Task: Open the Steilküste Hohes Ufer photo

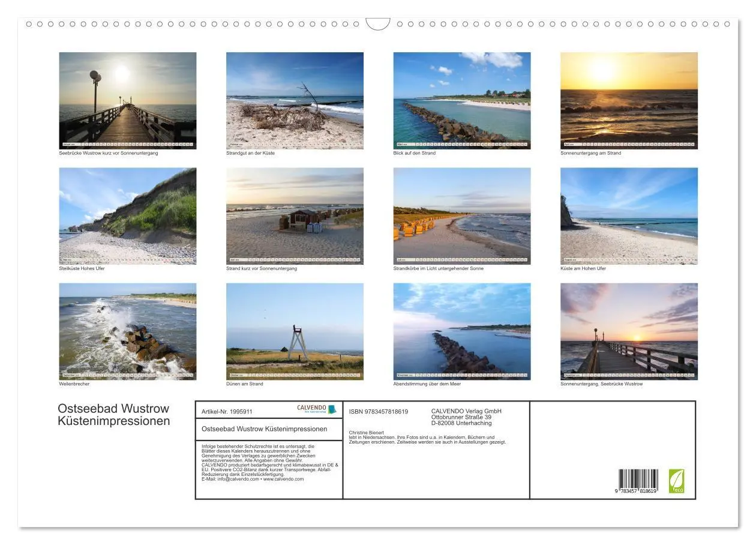Action: click(x=128, y=216)
